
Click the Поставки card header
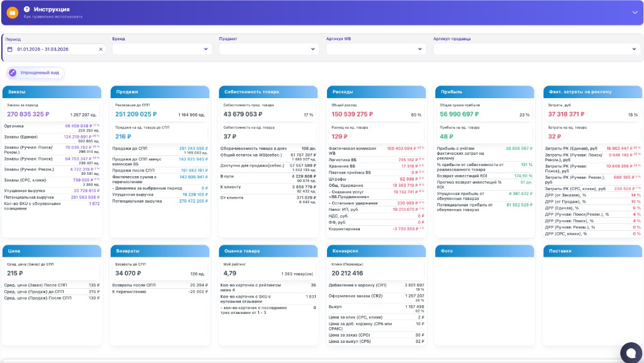[592, 251]
